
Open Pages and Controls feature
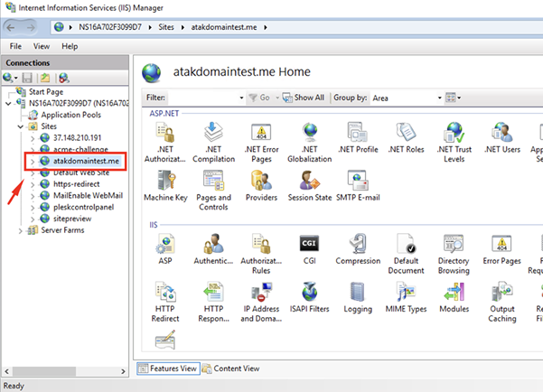(213, 191)
